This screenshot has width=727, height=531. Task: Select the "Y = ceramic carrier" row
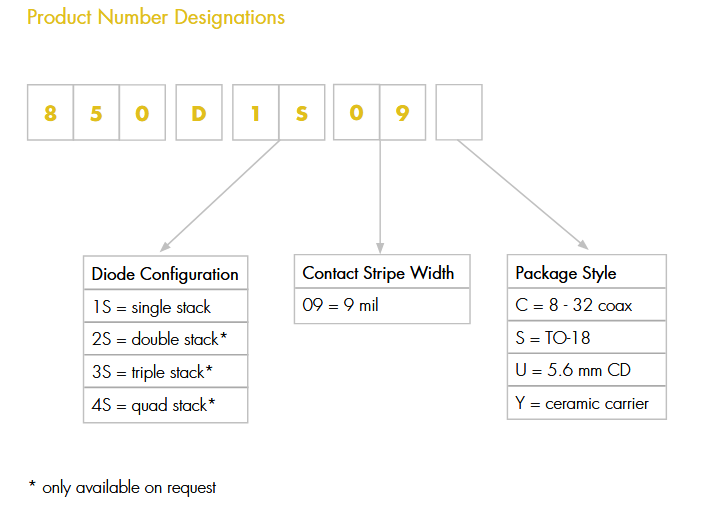[x=586, y=404]
